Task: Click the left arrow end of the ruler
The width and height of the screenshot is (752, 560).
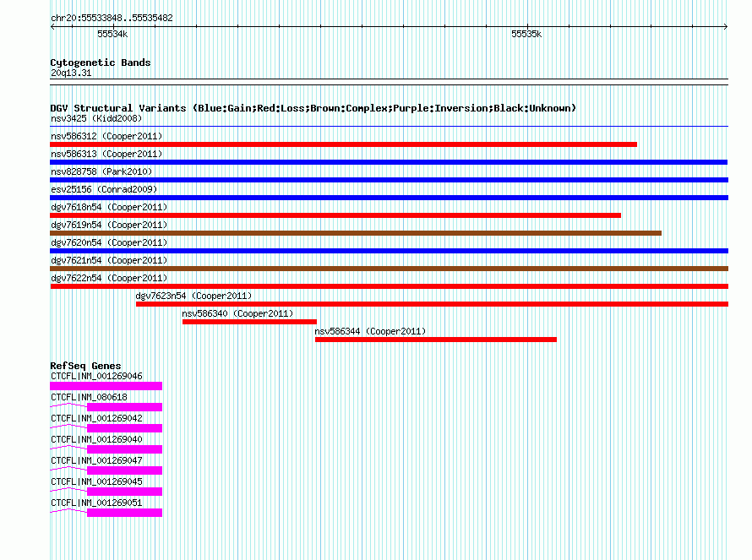Action: coord(52,26)
